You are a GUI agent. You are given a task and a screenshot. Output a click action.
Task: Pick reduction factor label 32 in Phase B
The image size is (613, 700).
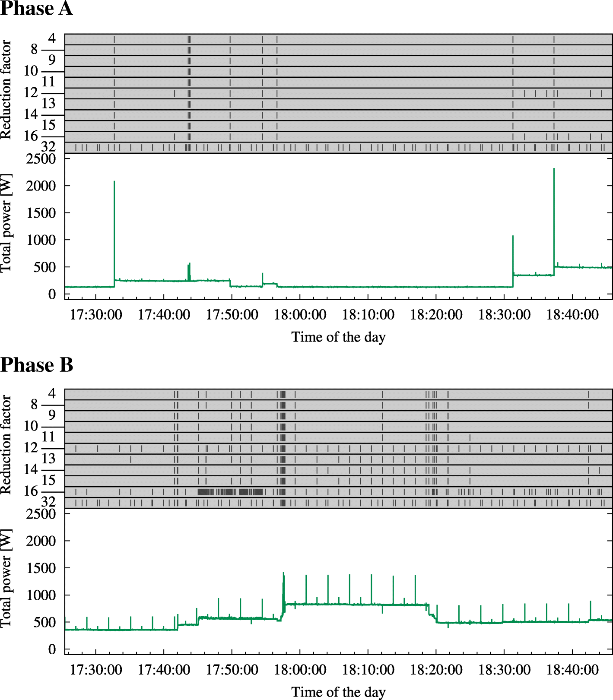pos(48,502)
